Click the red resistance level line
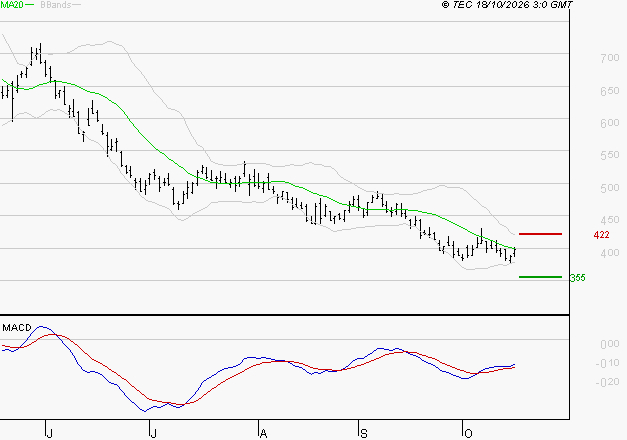The width and height of the screenshot is (627, 440). point(540,234)
